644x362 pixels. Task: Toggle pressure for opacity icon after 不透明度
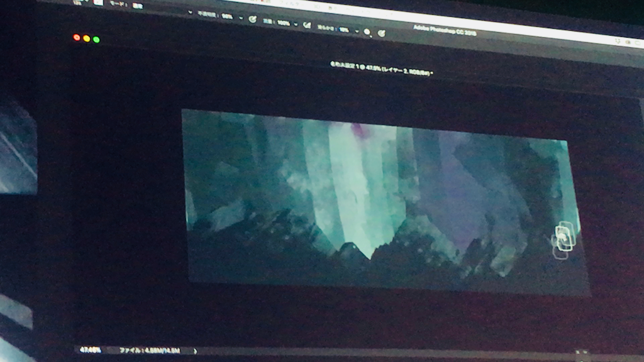pos(252,19)
